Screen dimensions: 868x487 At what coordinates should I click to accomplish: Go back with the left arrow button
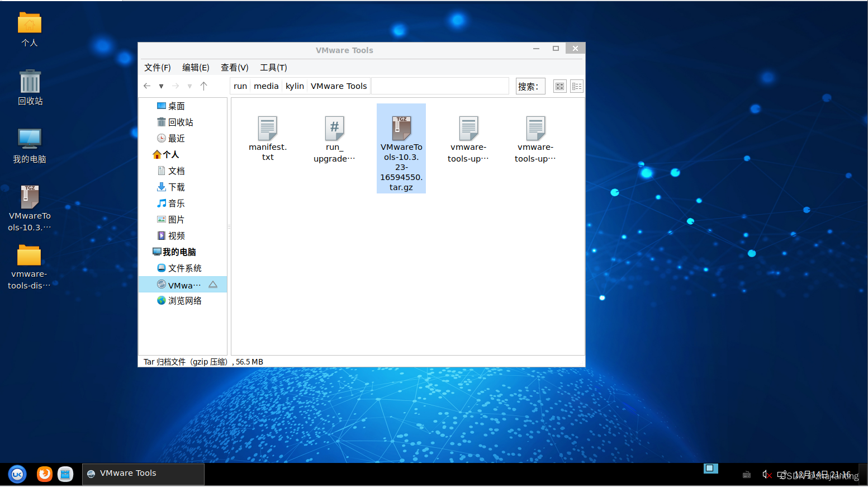[147, 86]
